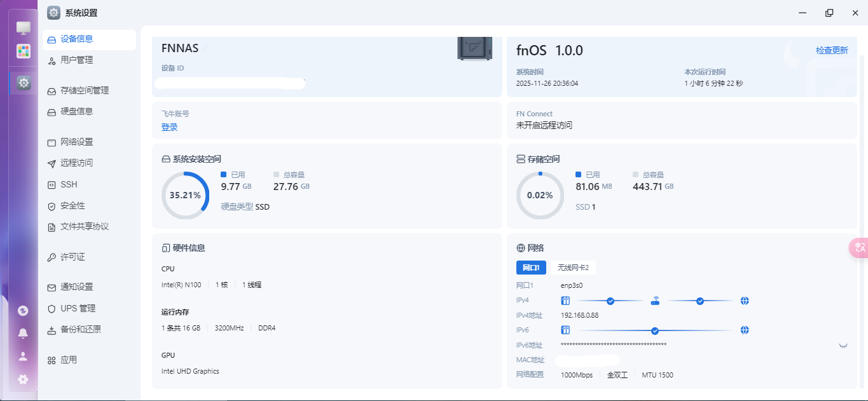Click the fnOS 1.0.0 version text
The height and width of the screenshot is (401, 868).
pos(549,50)
